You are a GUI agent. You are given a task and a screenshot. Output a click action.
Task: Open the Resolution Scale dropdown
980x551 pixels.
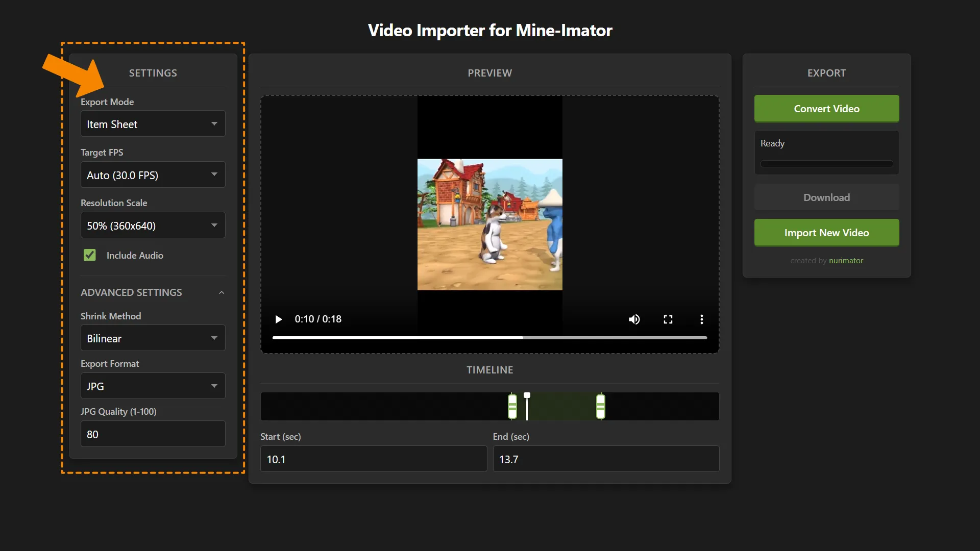(x=153, y=226)
